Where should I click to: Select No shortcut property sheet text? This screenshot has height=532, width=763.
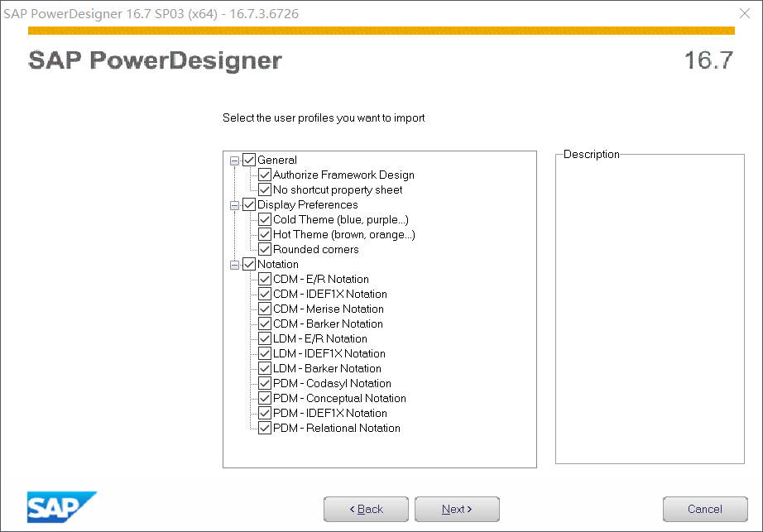tap(338, 189)
